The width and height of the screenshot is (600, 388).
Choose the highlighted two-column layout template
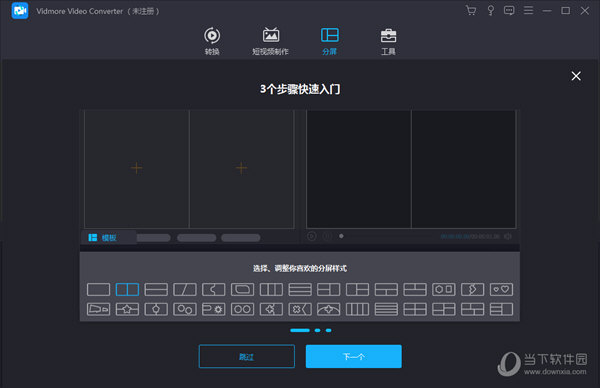point(127,290)
